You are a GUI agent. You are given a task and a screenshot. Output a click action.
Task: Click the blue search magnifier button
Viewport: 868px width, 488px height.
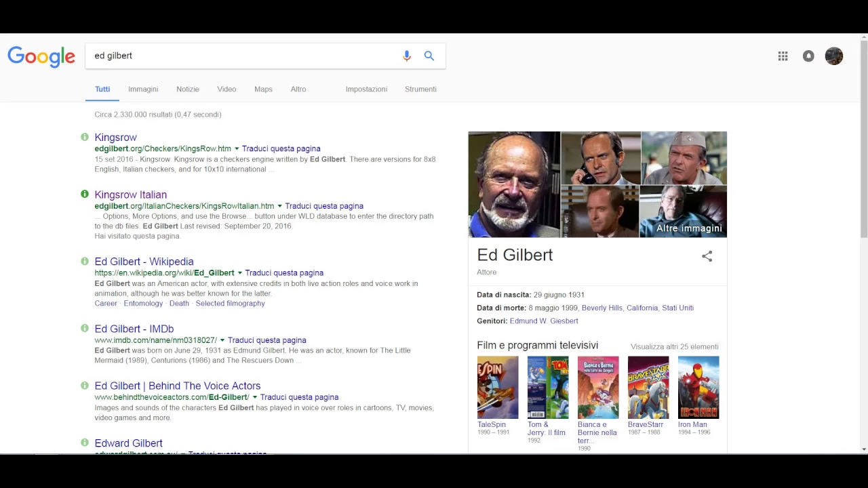click(x=429, y=56)
